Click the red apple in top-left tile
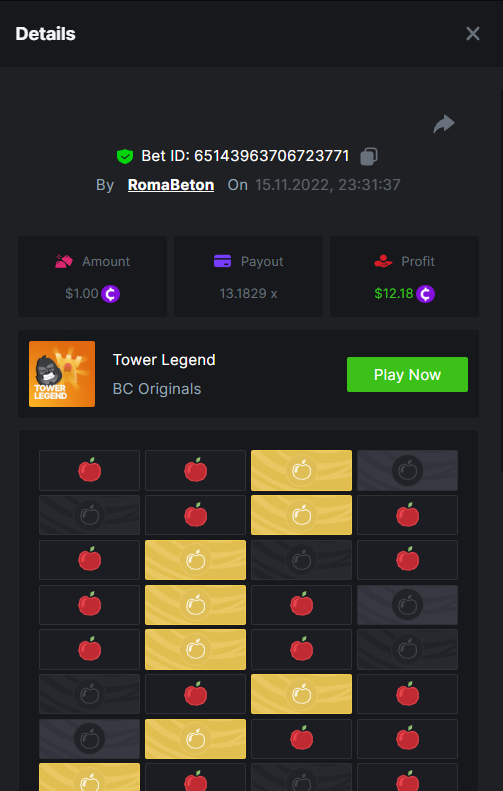Image resolution: width=503 pixels, height=791 pixels. (89, 470)
